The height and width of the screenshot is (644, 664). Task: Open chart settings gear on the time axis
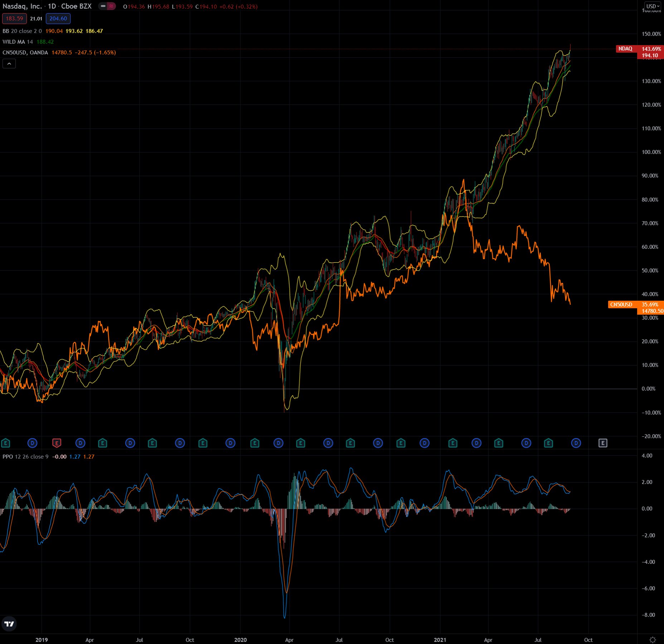coord(653,640)
